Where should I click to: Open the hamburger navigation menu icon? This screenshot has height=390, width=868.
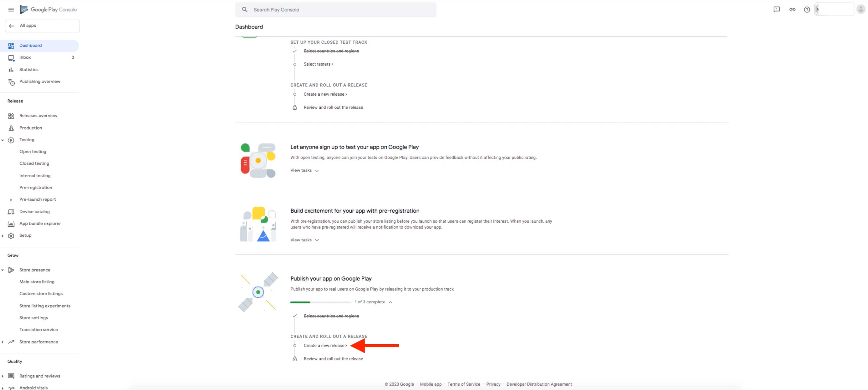pos(11,9)
